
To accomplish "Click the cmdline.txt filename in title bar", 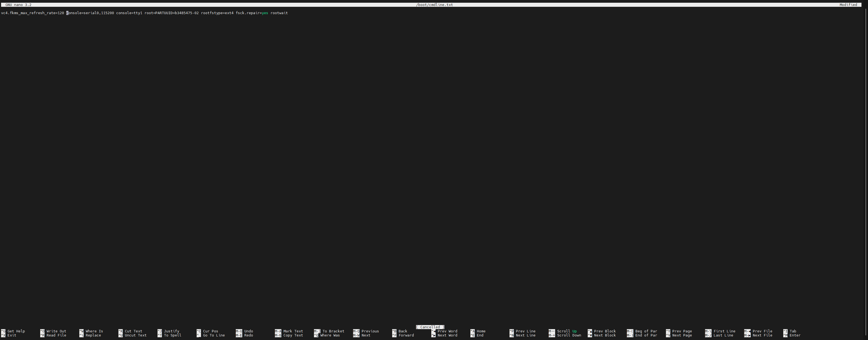I will pos(435,5).
